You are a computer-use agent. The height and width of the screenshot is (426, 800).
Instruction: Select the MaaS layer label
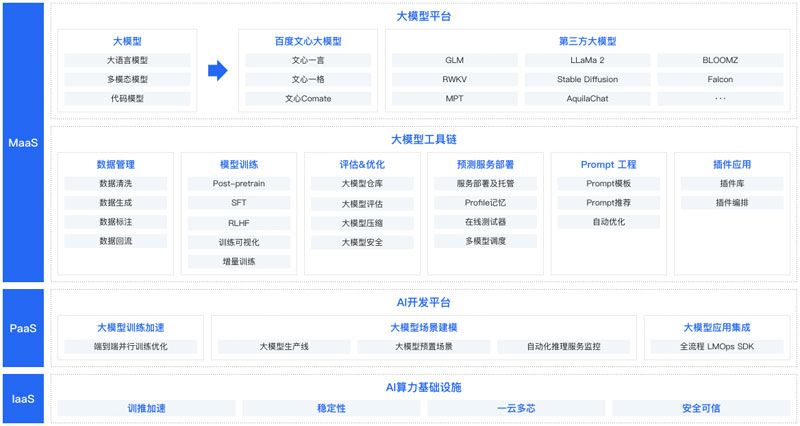coord(23,142)
